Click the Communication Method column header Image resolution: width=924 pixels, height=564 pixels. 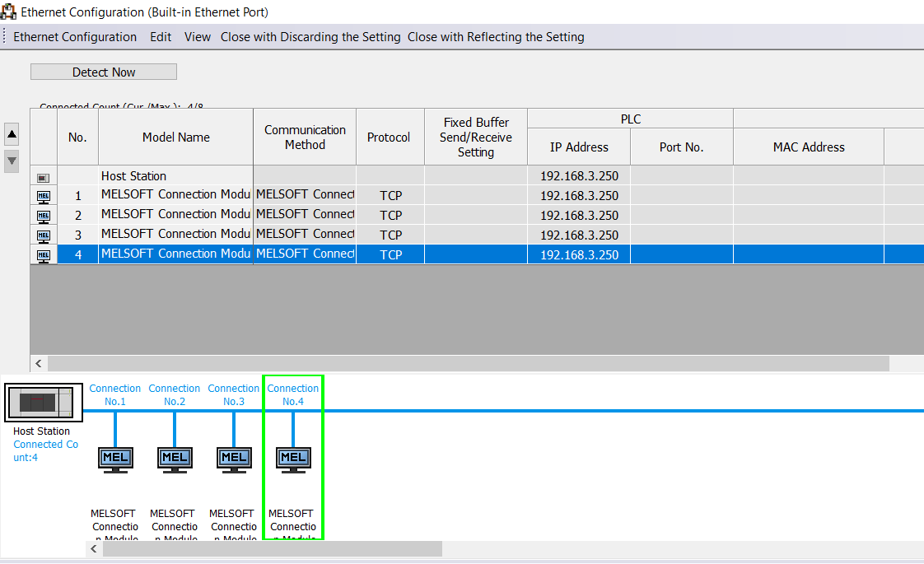coord(305,137)
